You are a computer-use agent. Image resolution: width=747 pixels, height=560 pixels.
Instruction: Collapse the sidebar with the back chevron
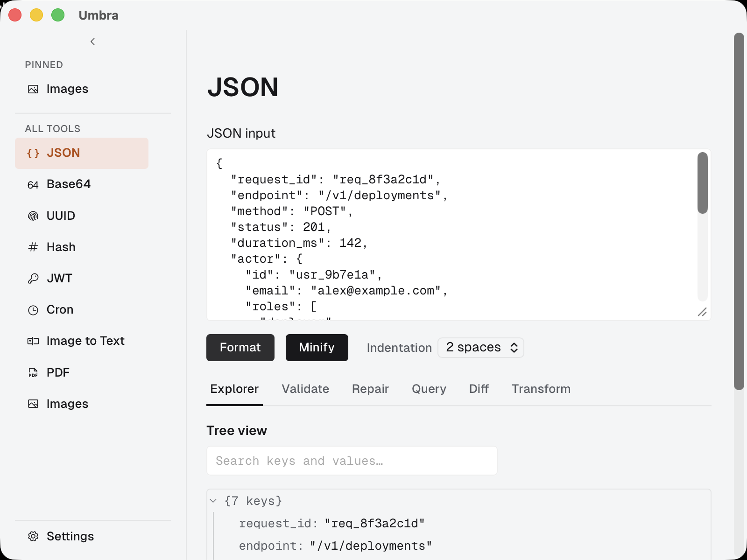(x=92, y=42)
